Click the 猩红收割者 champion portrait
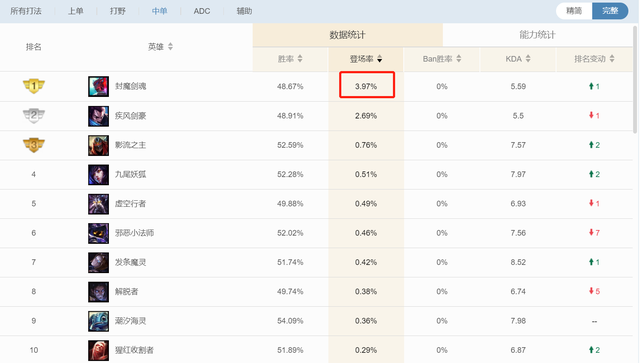Viewport: 640px width, 363px height. pyautogui.click(x=98, y=350)
